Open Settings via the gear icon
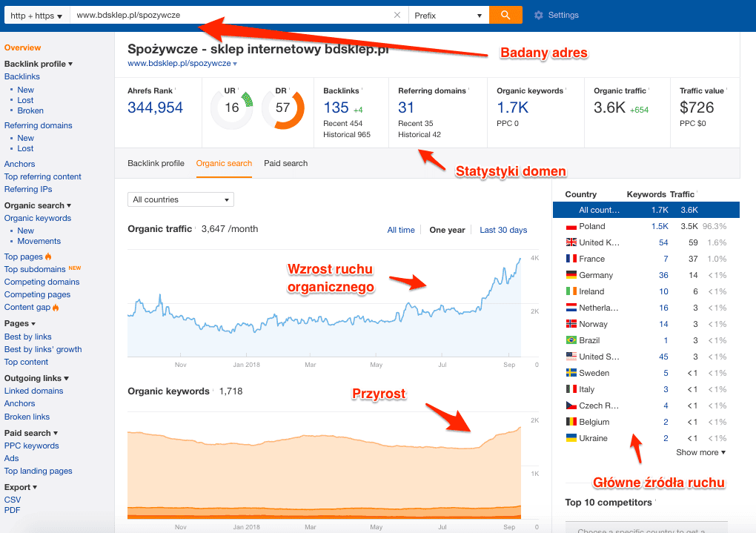Screen dimensions: 756x533 [539, 16]
